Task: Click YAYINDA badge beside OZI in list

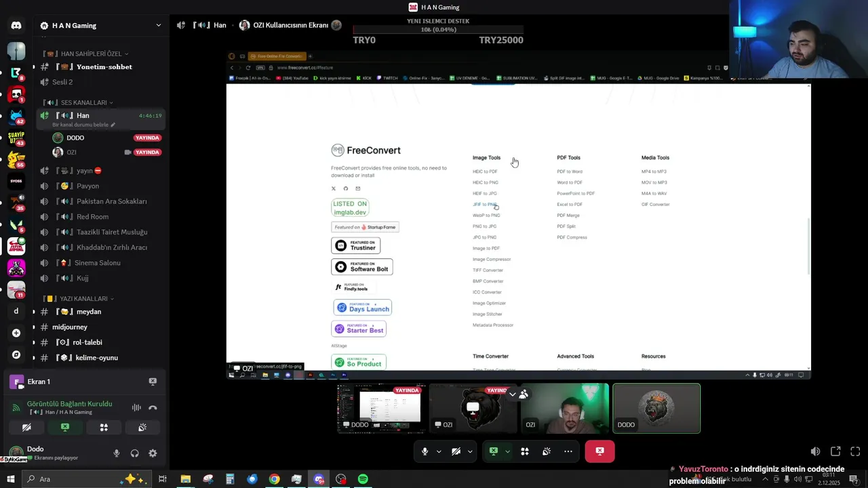Action: point(147,152)
